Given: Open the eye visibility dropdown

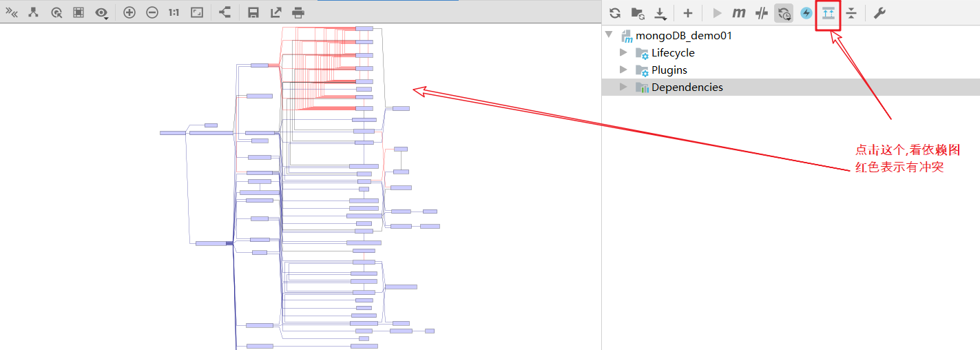Looking at the screenshot, I should pyautogui.click(x=102, y=12).
